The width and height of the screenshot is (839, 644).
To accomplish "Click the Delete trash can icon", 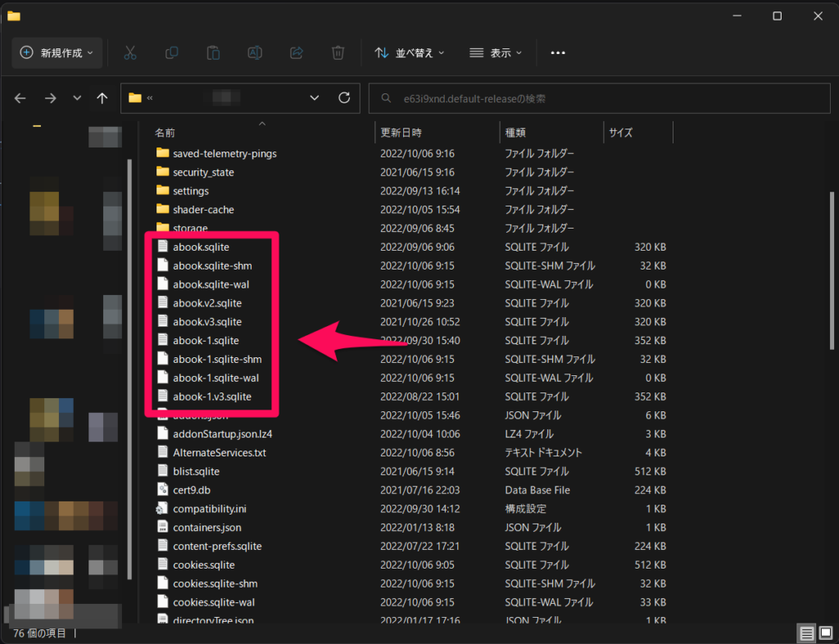I will coord(338,52).
